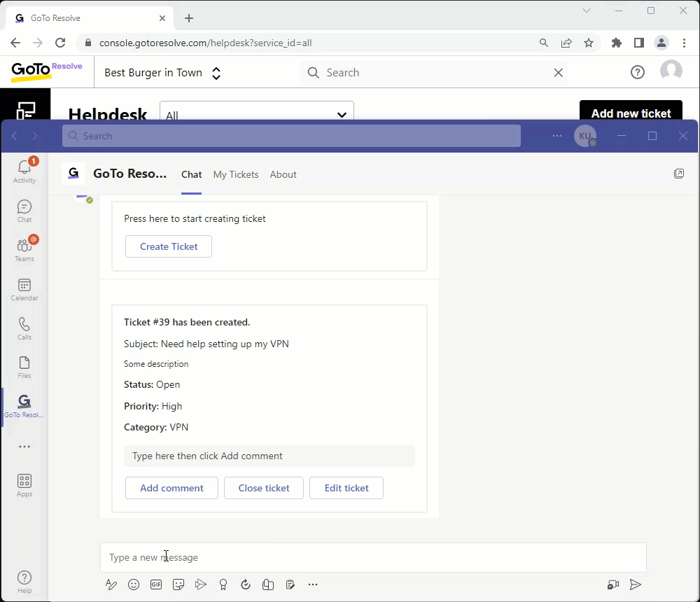700x602 pixels.
Task: Switch to the Chat tab
Action: tap(192, 174)
